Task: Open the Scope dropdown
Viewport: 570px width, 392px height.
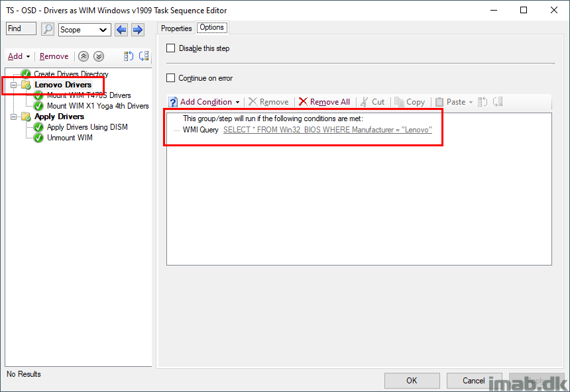Action: pos(84,30)
